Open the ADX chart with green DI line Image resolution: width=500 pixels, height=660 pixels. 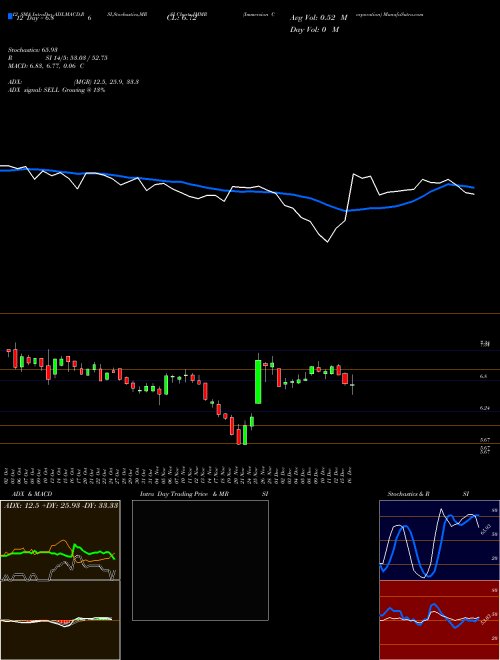point(60,540)
